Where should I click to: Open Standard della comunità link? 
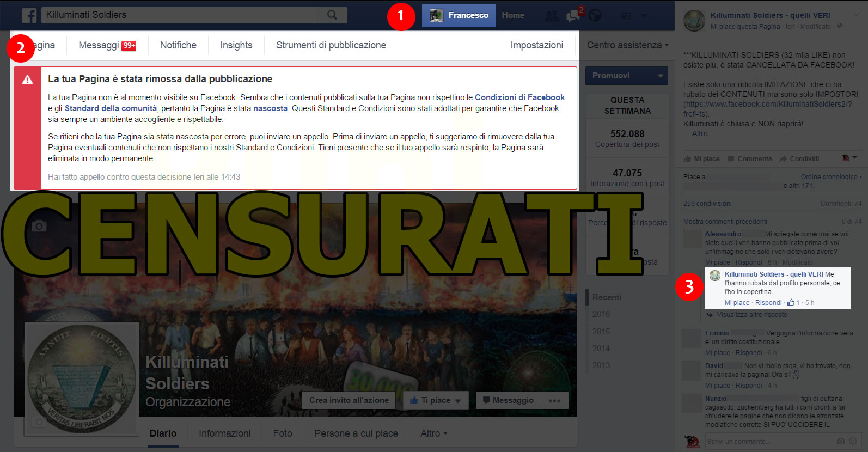click(x=111, y=108)
